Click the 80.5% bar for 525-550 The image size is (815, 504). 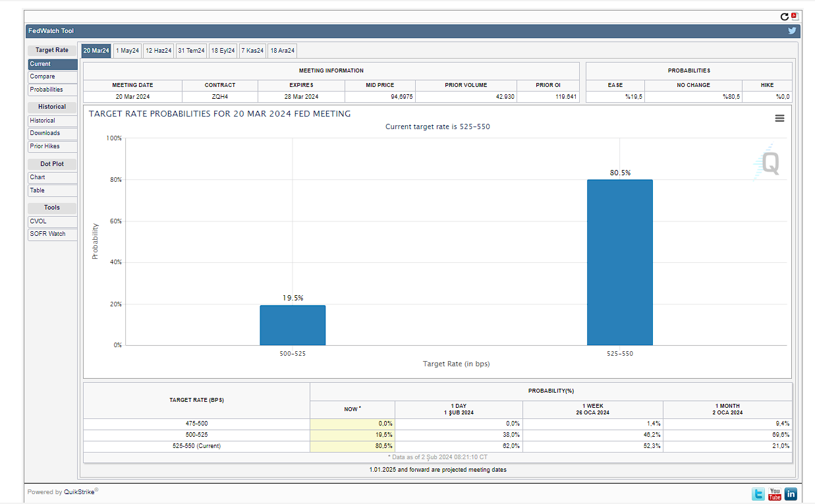click(x=619, y=262)
